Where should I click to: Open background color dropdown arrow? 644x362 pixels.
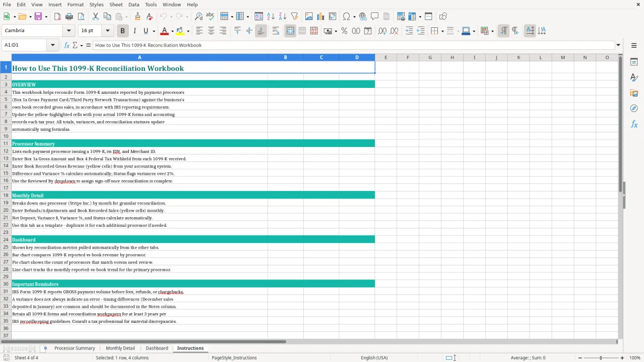pyautogui.click(x=188, y=31)
